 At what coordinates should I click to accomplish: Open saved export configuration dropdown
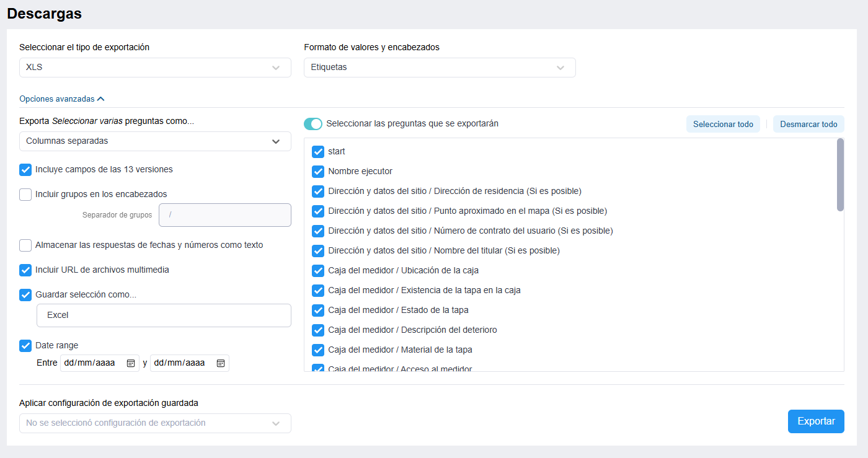(155, 423)
